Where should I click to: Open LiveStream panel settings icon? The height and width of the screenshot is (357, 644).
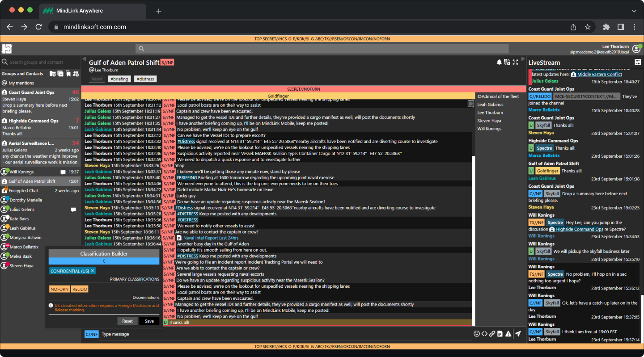(x=638, y=62)
